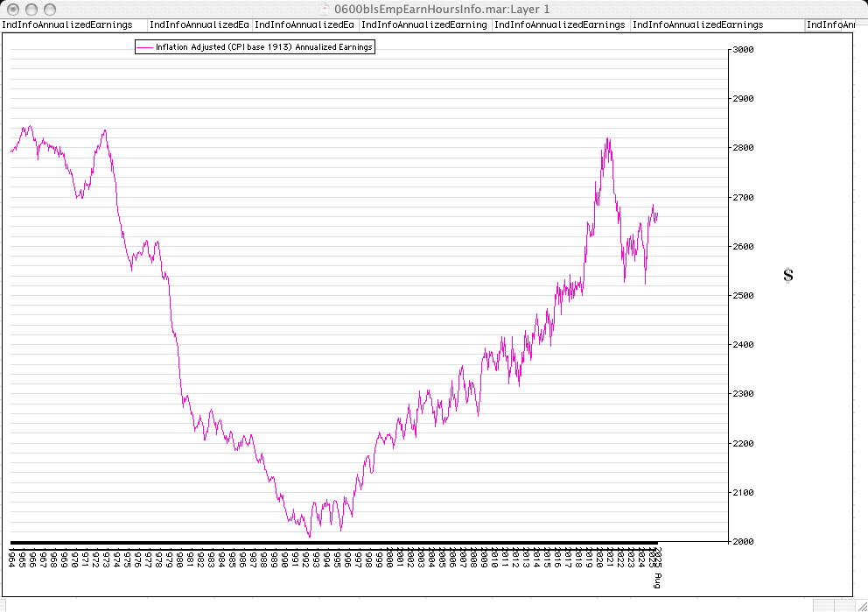Click the green zoom window button
This screenshot has width=868, height=612.
51,8
